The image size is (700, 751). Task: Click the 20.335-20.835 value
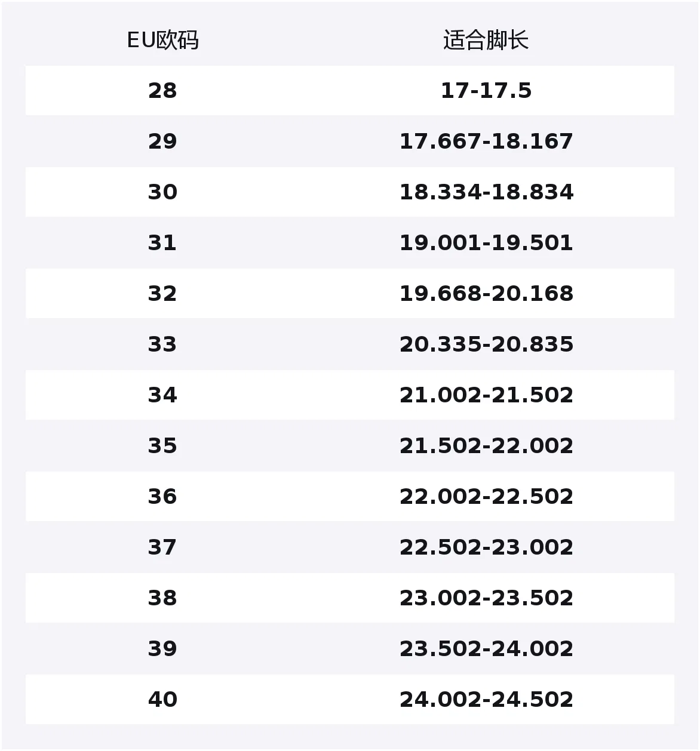(486, 344)
